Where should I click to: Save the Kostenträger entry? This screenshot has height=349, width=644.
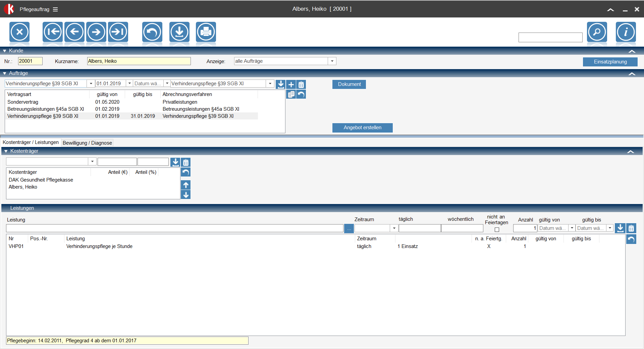pyautogui.click(x=175, y=162)
